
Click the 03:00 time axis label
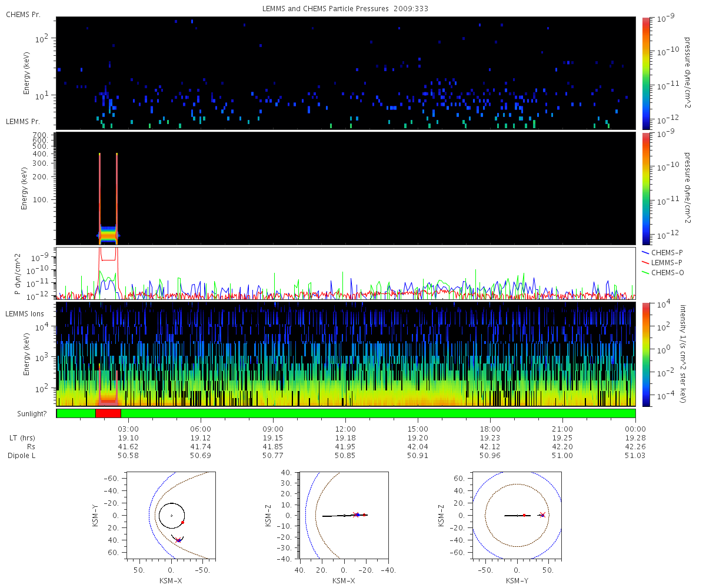pos(128,429)
